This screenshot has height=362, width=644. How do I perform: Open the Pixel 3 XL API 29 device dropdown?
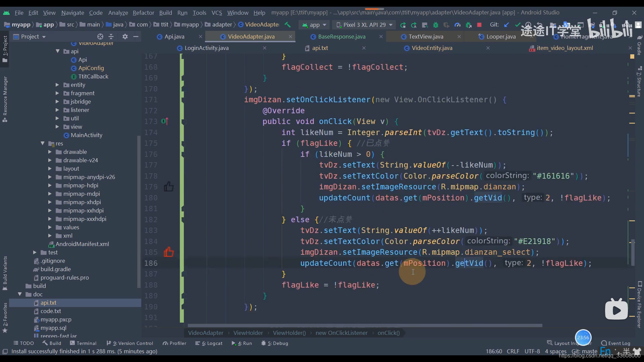364,25
